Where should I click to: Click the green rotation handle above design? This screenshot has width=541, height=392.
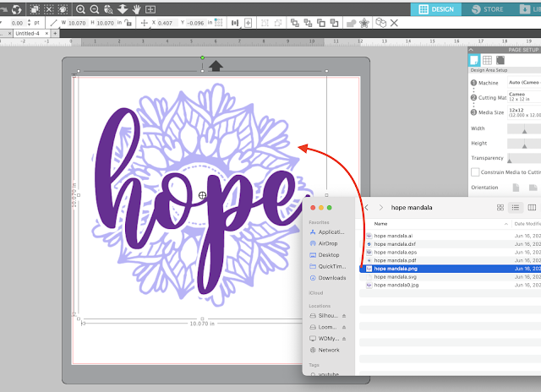pos(203,57)
